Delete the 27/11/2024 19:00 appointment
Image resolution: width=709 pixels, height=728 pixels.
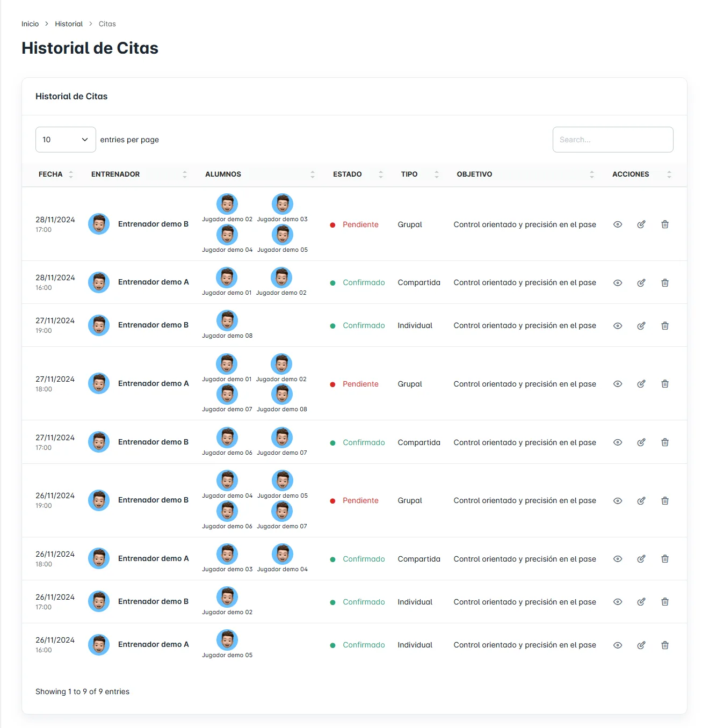pos(665,326)
